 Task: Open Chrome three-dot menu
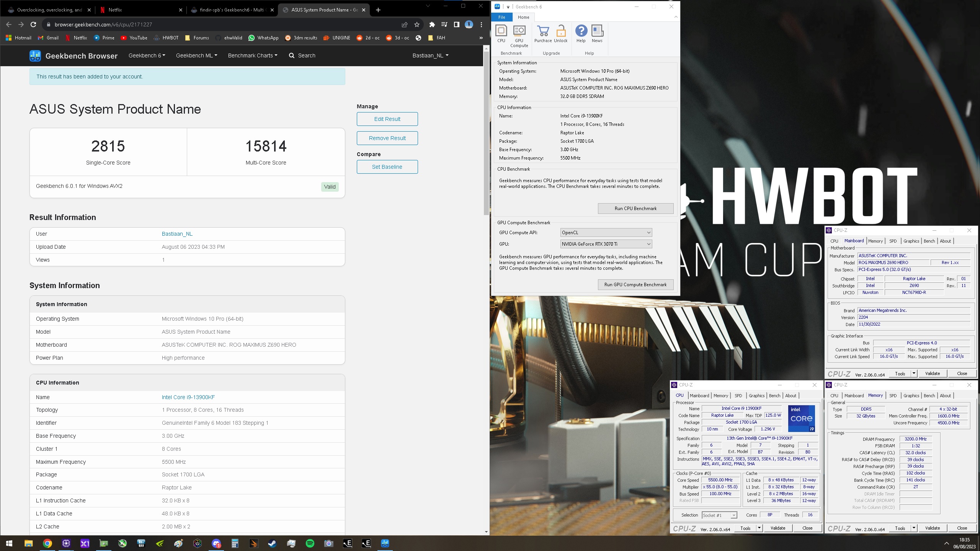point(481,24)
